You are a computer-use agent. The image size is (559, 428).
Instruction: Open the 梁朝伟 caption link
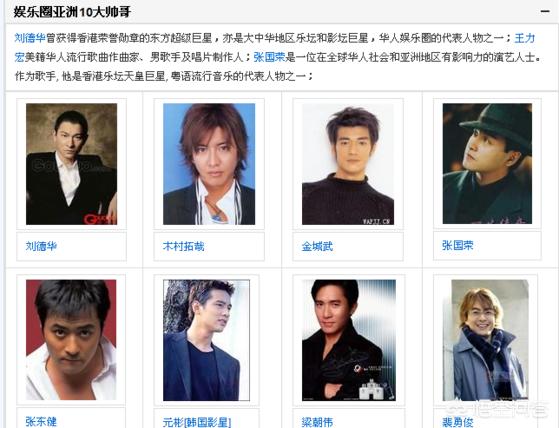click(317, 423)
